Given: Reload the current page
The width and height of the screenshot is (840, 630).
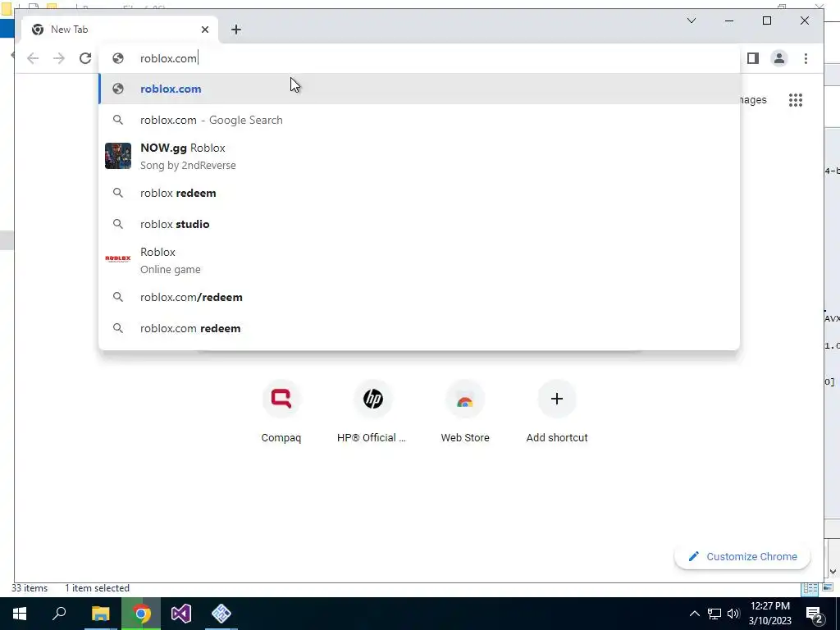Looking at the screenshot, I should tap(85, 58).
